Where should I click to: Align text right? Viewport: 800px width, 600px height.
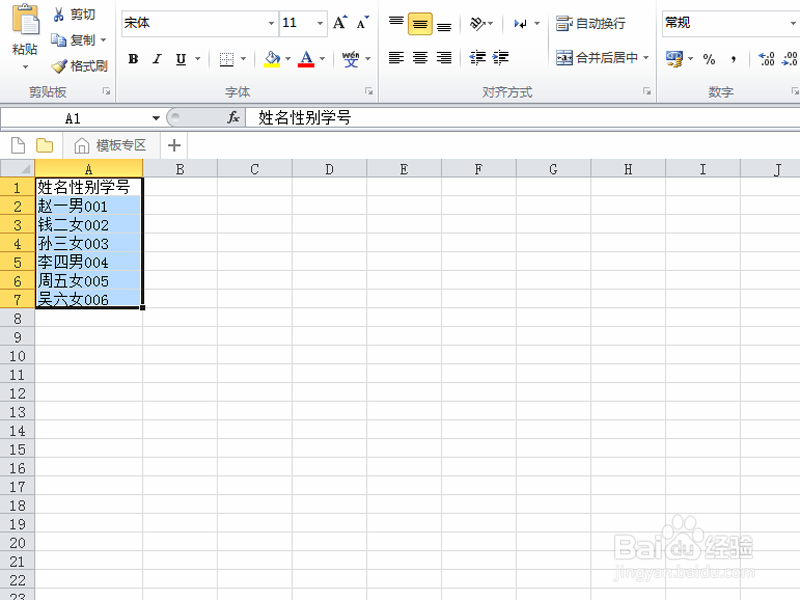(x=444, y=58)
